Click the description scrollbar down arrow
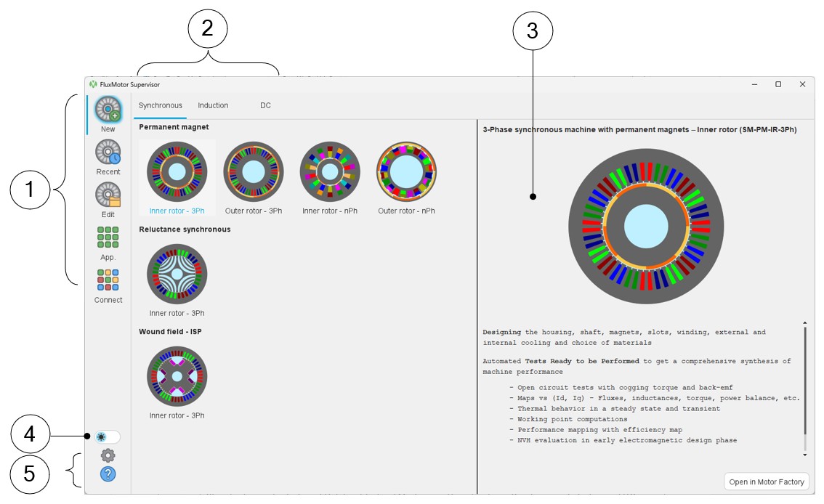The width and height of the screenshot is (824, 504). tap(804, 455)
